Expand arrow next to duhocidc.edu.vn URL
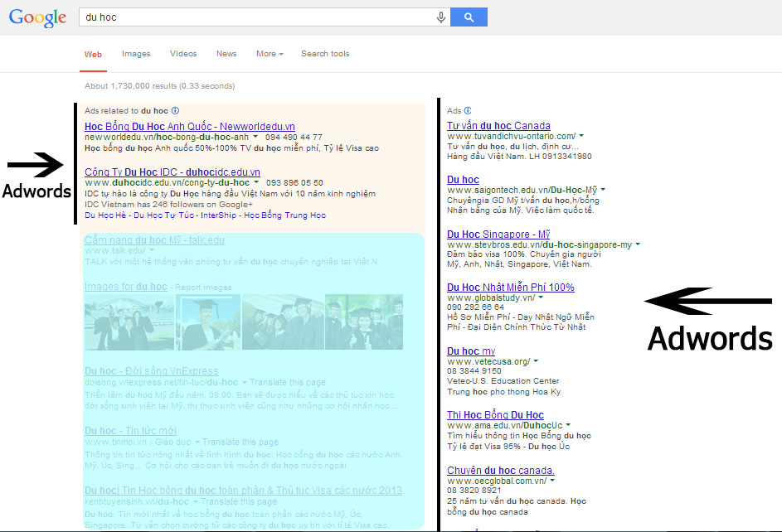The image size is (782, 532). [x=256, y=181]
